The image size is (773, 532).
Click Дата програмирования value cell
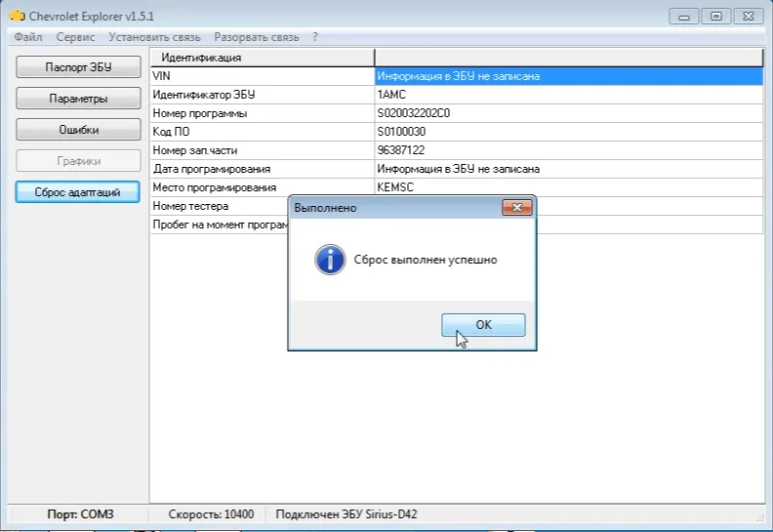click(x=569, y=169)
